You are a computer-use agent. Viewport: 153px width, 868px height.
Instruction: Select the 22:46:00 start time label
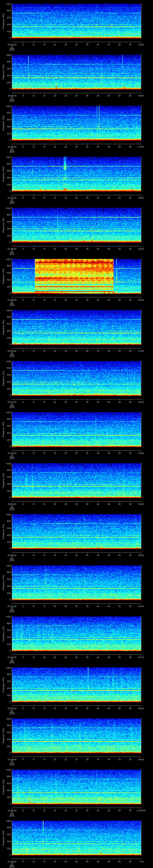12,147
